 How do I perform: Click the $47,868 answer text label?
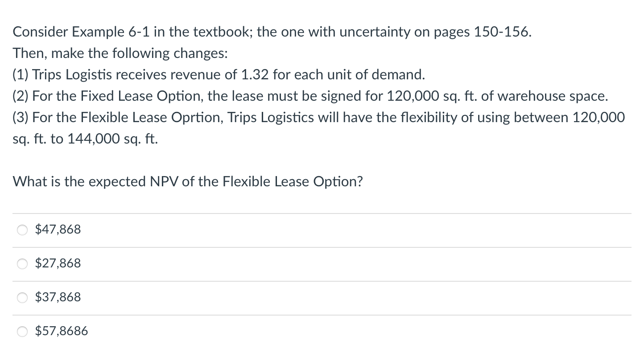click(x=58, y=229)
